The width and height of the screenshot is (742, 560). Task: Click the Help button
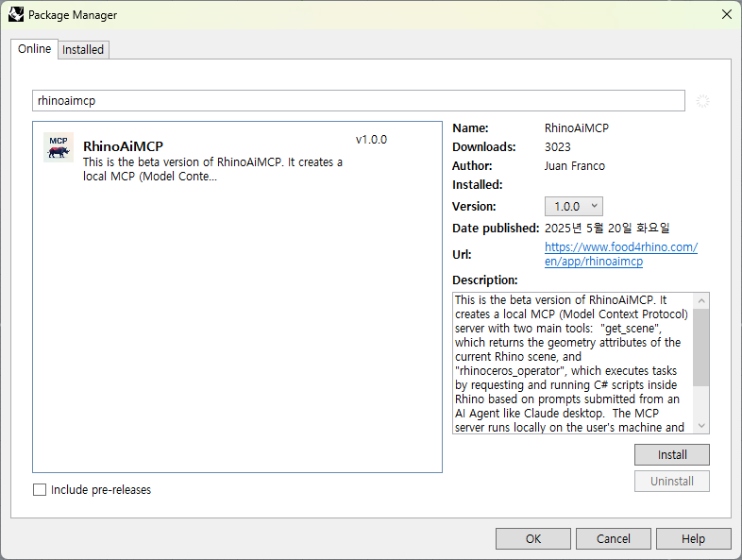pos(693,538)
